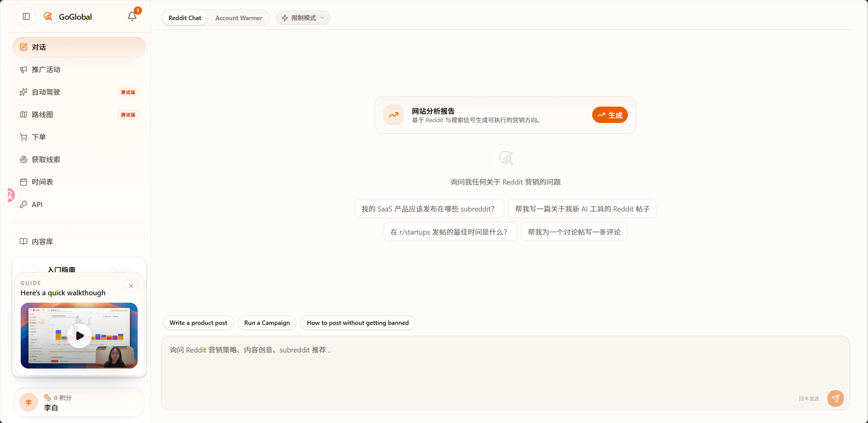Play the walkthrough video
Screen dimensions: 868x423
[x=79, y=335]
